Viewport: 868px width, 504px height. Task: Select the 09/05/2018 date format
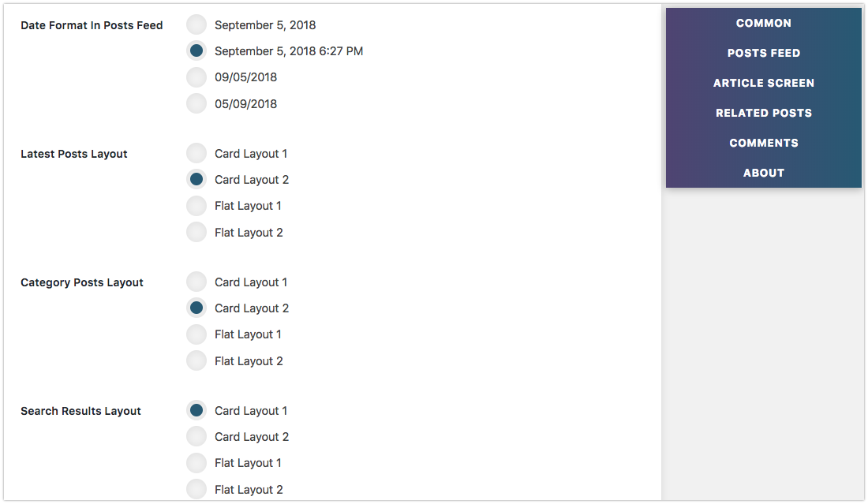[x=196, y=77]
